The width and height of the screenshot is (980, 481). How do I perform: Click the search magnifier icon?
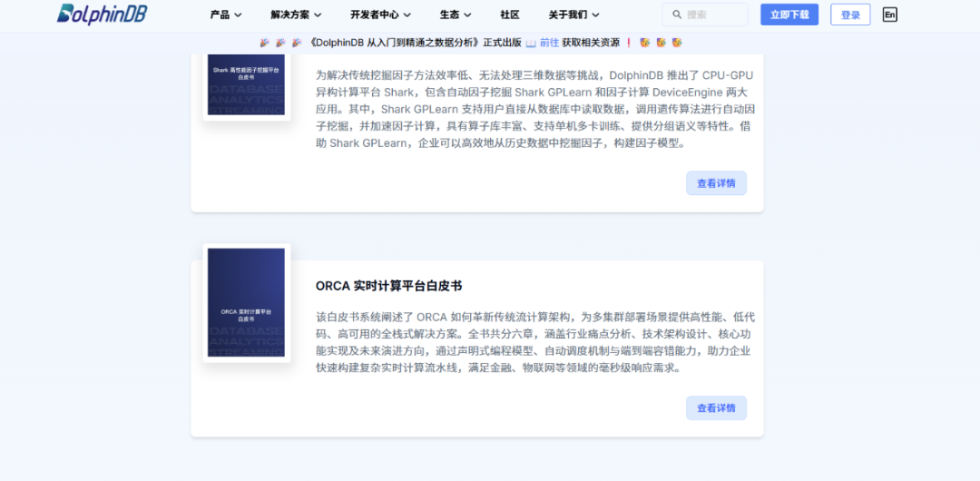pos(677,15)
